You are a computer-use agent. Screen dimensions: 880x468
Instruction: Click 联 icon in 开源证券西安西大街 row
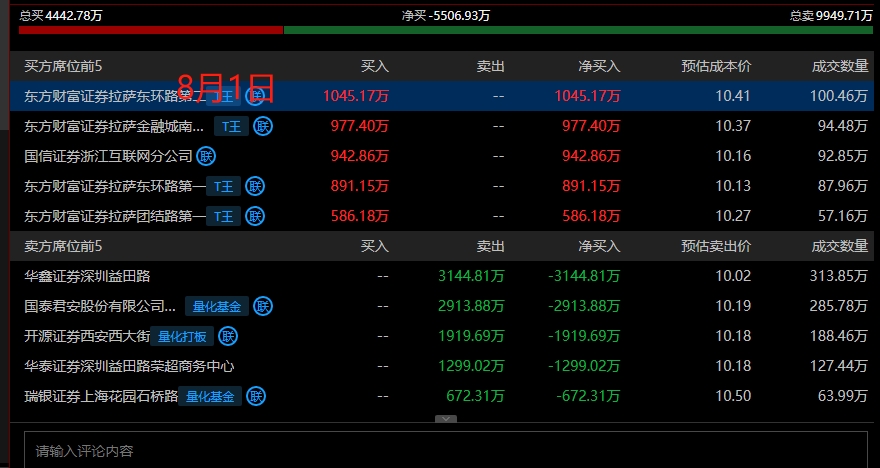(227, 337)
